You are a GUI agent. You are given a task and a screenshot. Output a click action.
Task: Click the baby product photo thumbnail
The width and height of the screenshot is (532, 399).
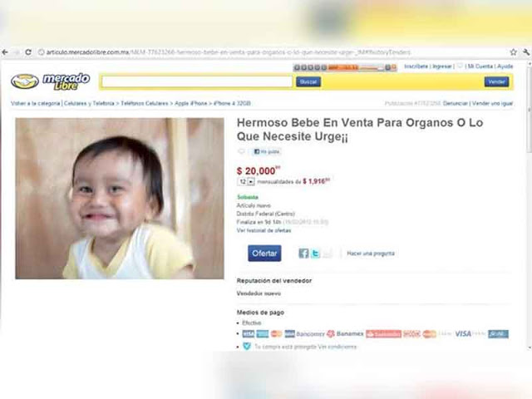pyautogui.click(x=120, y=199)
